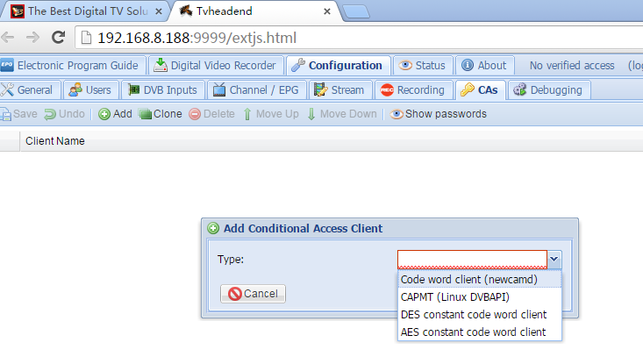Expand the Type combo box arrow
This screenshot has width=643, height=364.
(x=554, y=259)
